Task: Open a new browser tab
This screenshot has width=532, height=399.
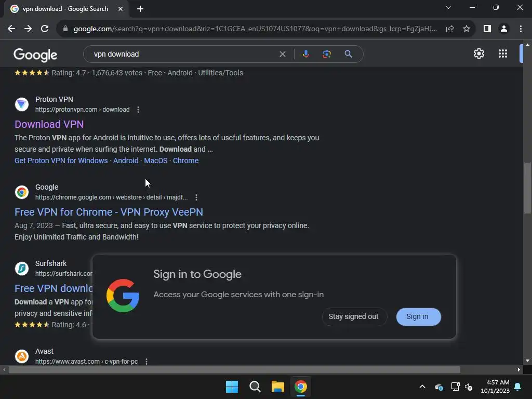Action: (140, 9)
